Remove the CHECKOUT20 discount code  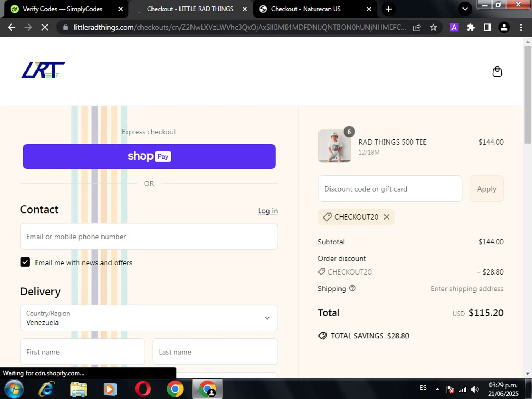pyautogui.click(x=387, y=217)
